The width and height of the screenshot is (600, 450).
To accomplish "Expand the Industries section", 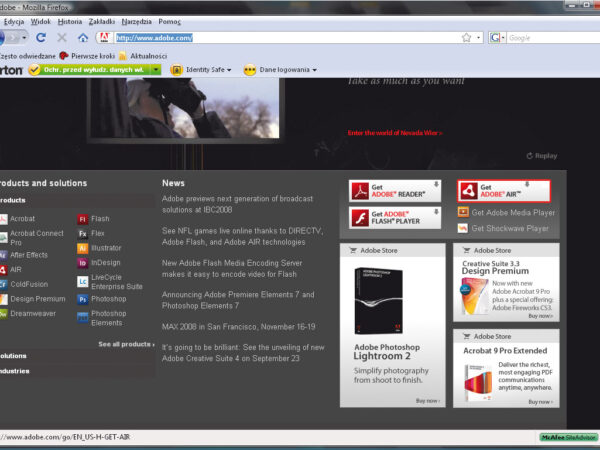I will [14, 371].
